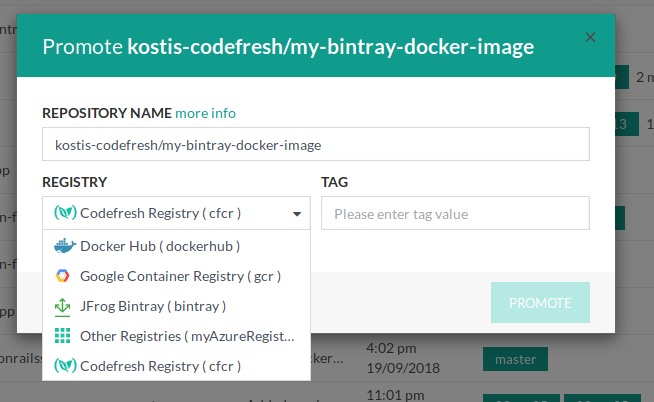The height and width of the screenshot is (402, 654).
Task: Collapse the Registry dropdown using its arrow
Action: [x=297, y=214]
